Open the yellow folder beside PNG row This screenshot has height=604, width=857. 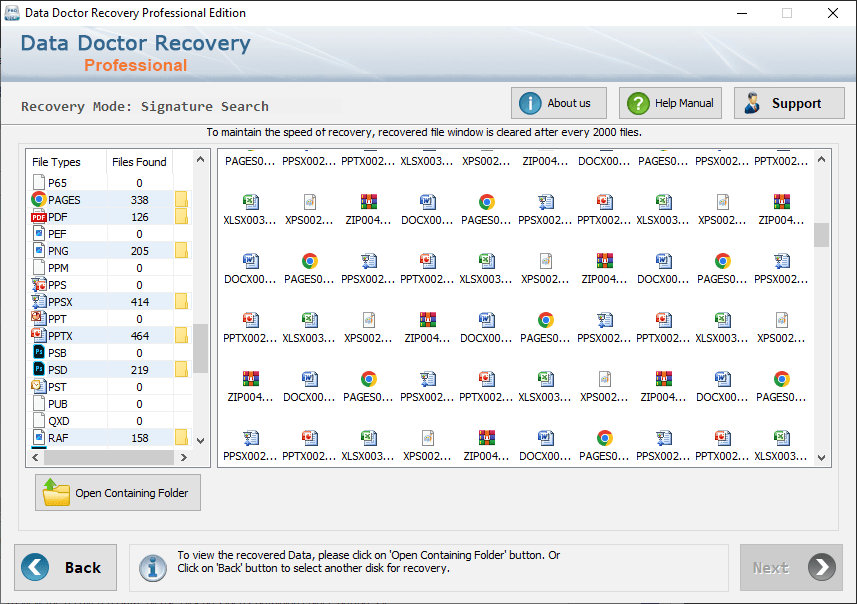(x=181, y=250)
